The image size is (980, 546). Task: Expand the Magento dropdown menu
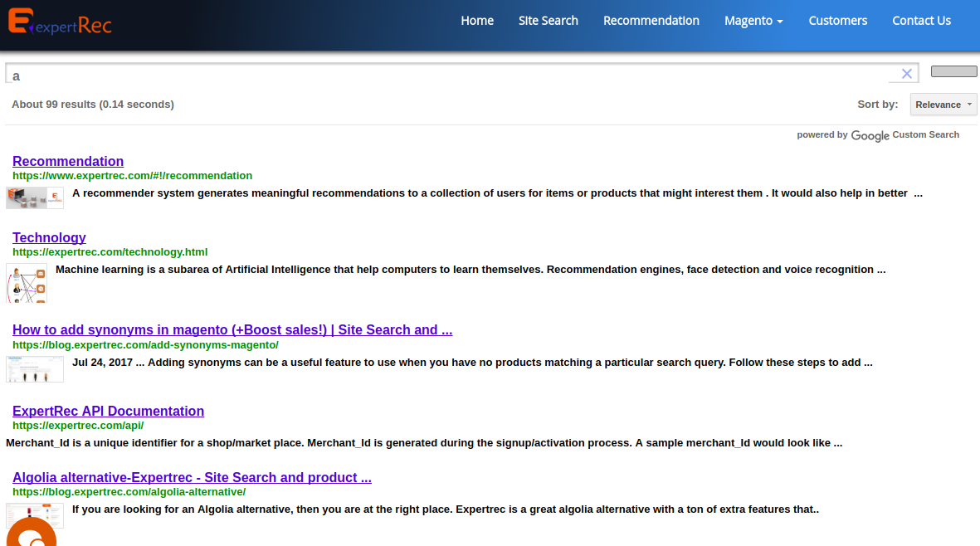753,21
